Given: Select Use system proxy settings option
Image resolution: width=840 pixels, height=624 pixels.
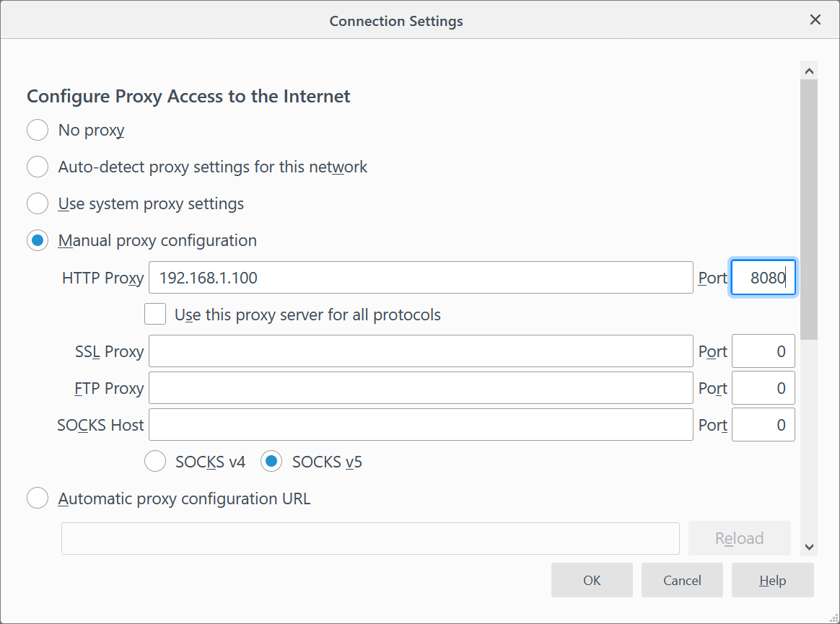Looking at the screenshot, I should pos(38,204).
